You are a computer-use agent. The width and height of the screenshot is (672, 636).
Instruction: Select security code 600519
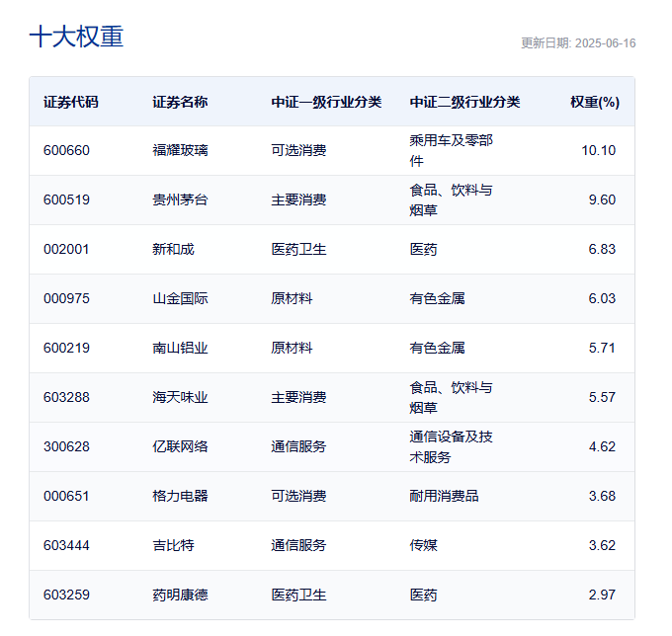coord(66,199)
